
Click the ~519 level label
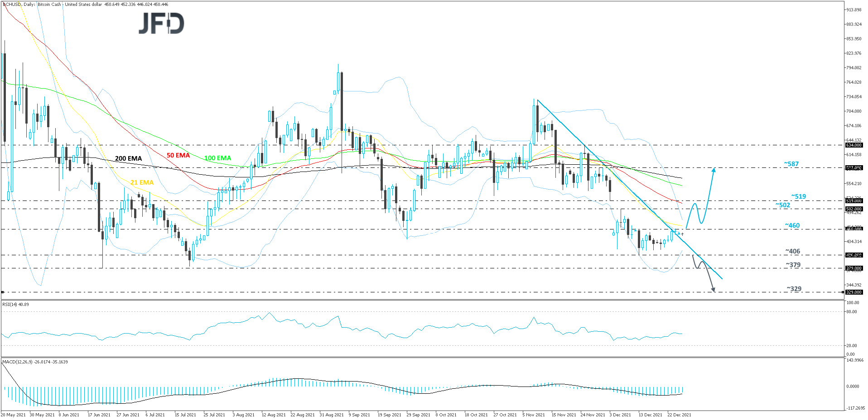pos(799,196)
